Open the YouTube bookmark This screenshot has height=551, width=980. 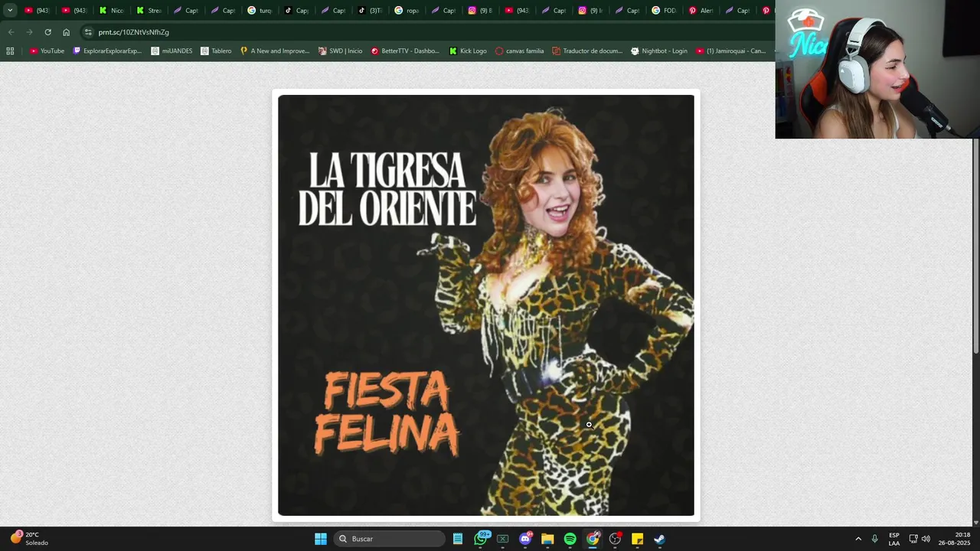pos(47,51)
